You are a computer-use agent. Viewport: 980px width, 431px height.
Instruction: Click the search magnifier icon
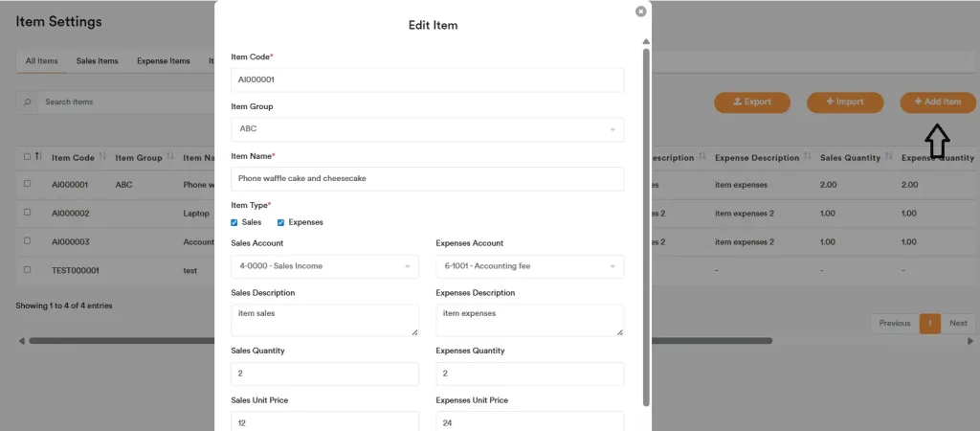coord(27,102)
